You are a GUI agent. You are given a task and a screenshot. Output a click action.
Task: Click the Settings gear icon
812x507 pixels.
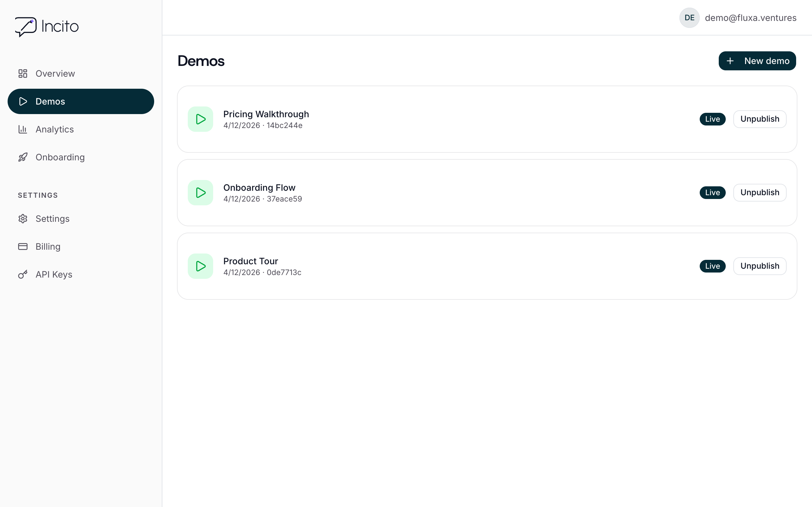coord(23,218)
